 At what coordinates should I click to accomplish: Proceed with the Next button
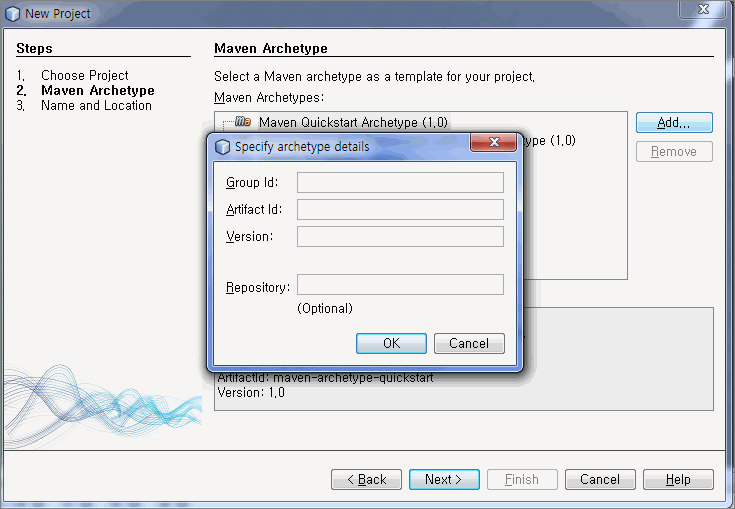point(444,479)
